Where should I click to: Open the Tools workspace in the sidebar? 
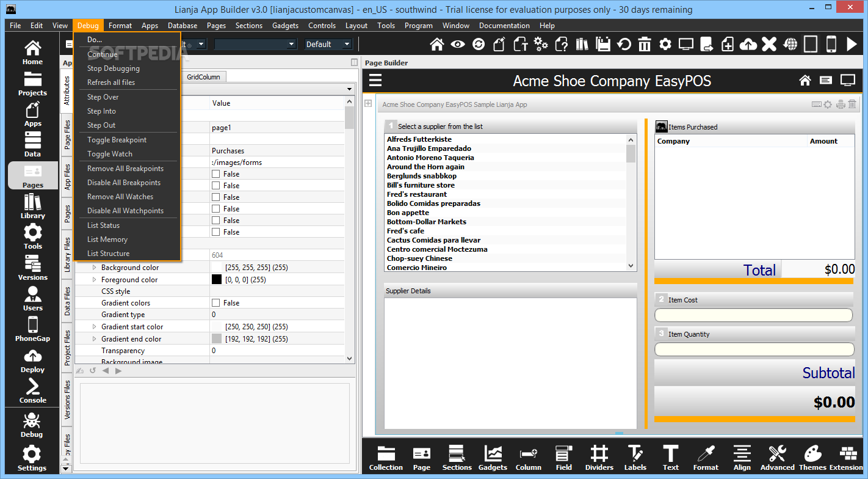(x=32, y=237)
